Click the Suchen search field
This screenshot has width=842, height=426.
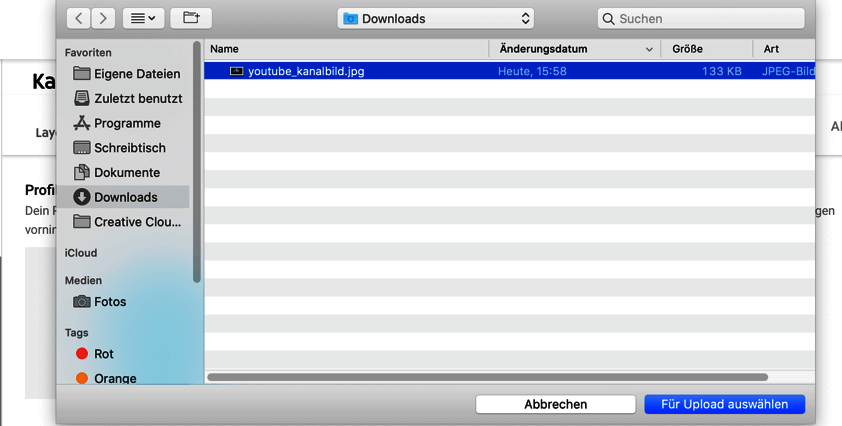click(700, 18)
